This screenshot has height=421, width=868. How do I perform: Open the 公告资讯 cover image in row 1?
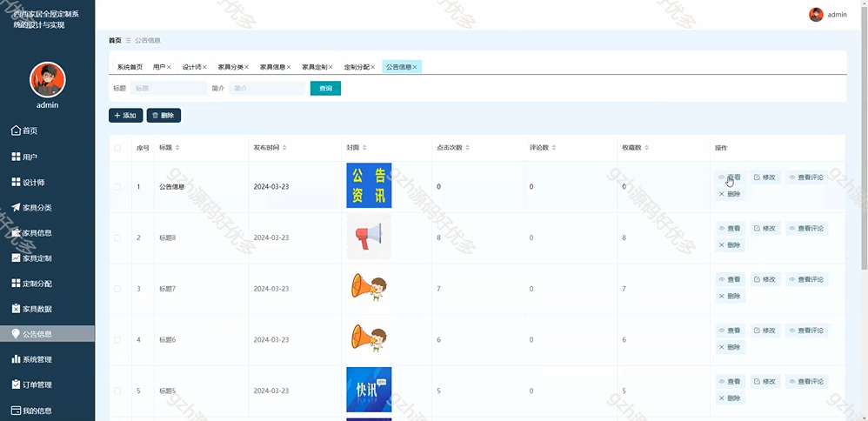(x=369, y=185)
